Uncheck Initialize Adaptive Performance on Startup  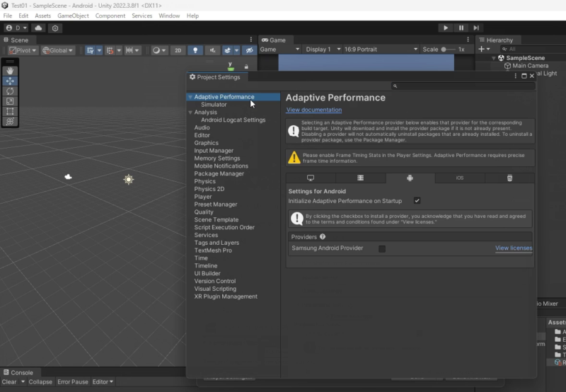pyautogui.click(x=417, y=201)
